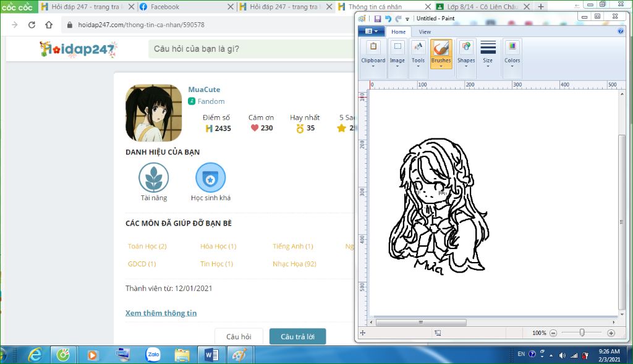Open the GDCD (1) subject link
Viewport: 633px width, 364px height.
[x=142, y=264]
